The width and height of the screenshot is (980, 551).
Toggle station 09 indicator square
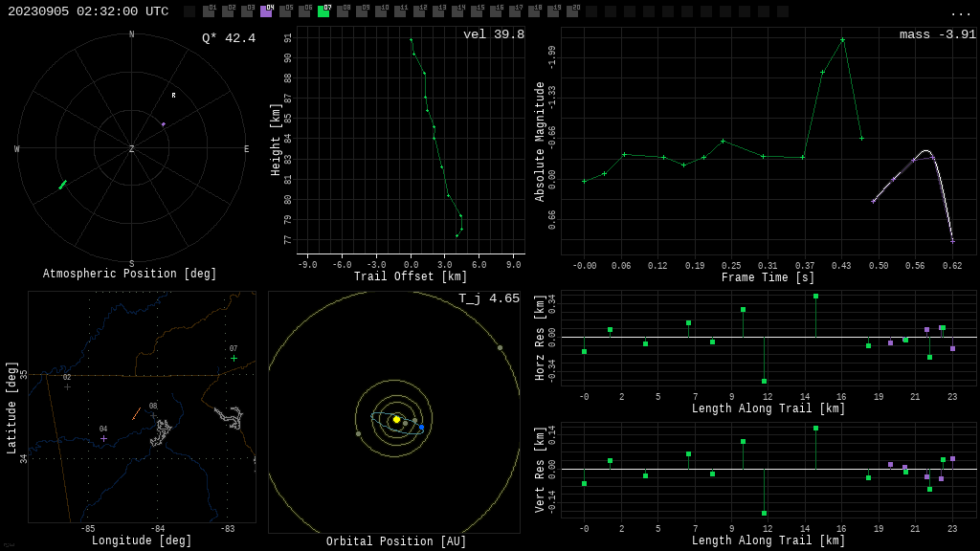pos(362,11)
